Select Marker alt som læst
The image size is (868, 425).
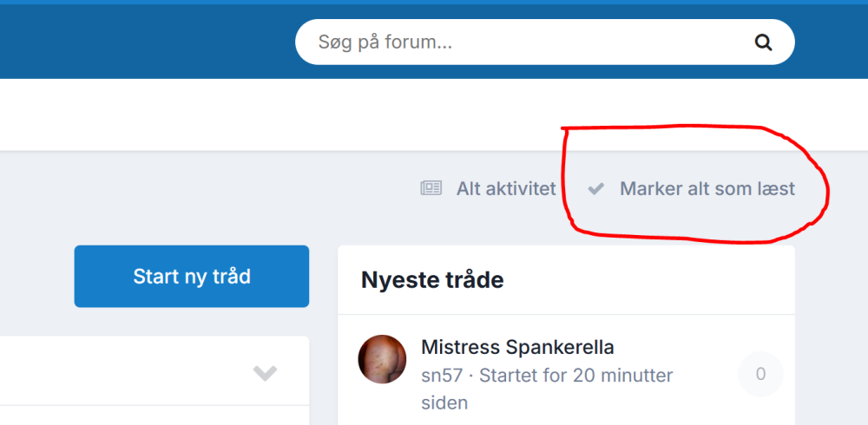[x=707, y=189]
